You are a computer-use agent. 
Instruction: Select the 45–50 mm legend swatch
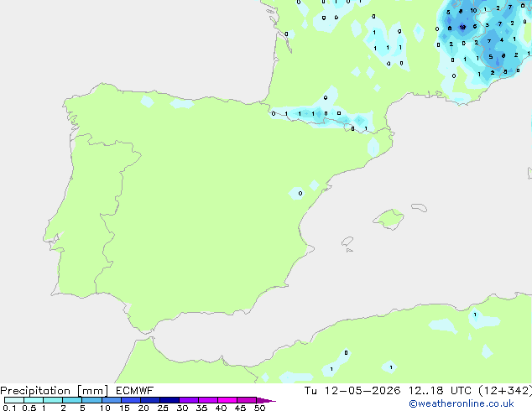pyautogui.click(x=247, y=400)
